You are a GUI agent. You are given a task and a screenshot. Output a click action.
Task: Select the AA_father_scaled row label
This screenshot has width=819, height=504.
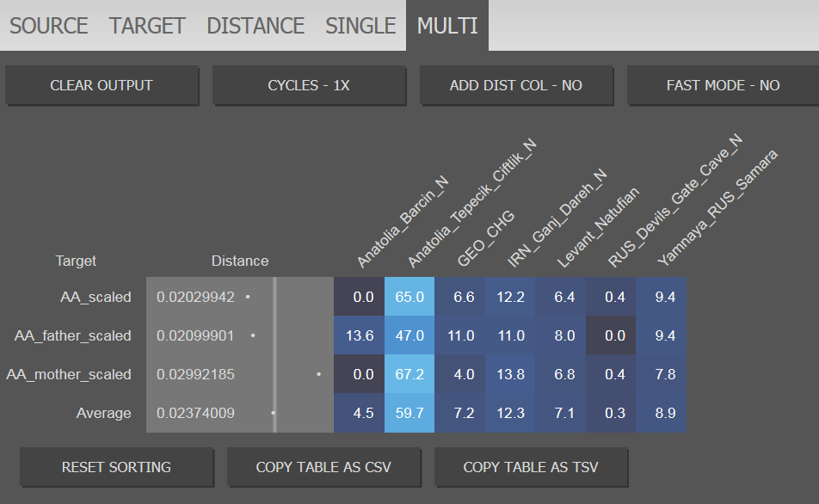pos(72,335)
